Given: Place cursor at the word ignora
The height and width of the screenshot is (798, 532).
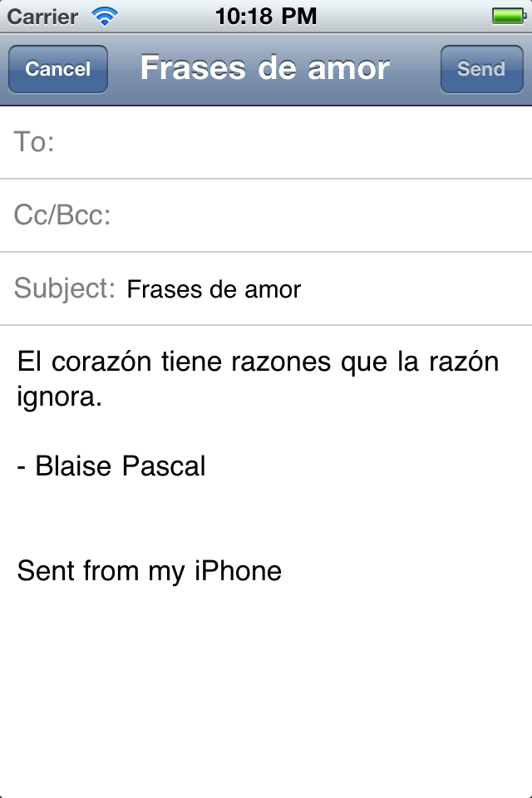Looking at the screenshot, I should click(x=58, y=397).
